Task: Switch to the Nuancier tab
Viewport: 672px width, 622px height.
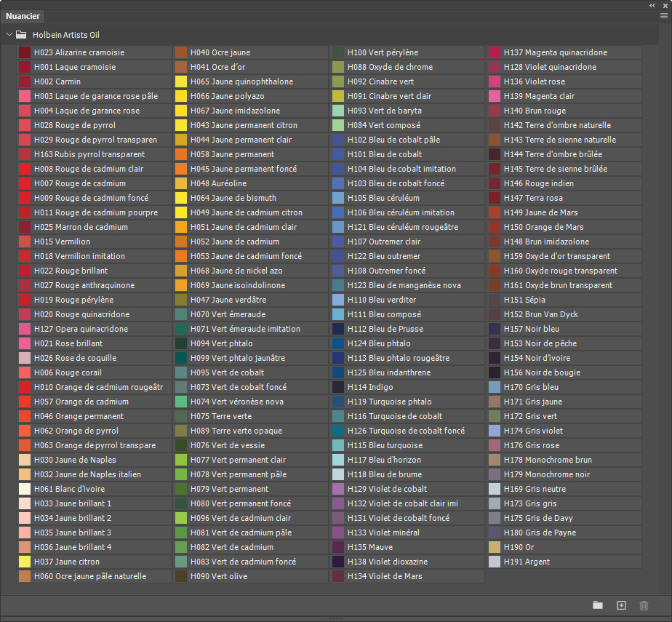Action: pos(23,16)
